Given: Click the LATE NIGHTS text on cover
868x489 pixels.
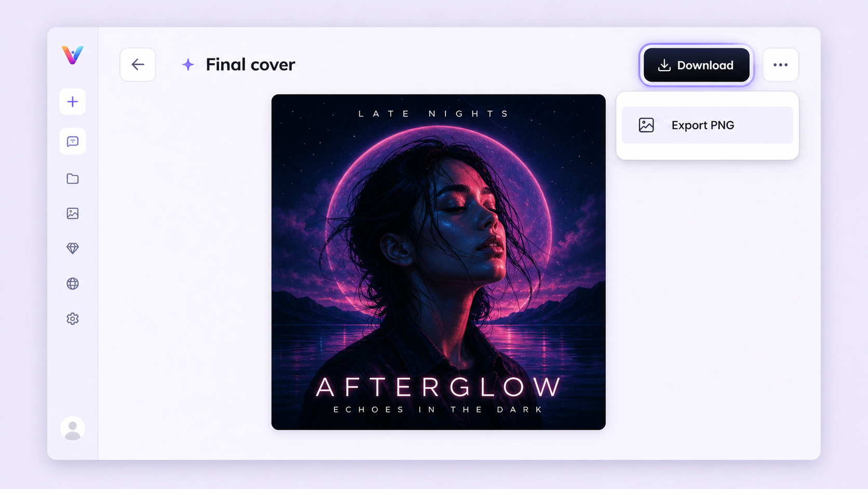Looking at the screenshot, I should pos(433,114).
